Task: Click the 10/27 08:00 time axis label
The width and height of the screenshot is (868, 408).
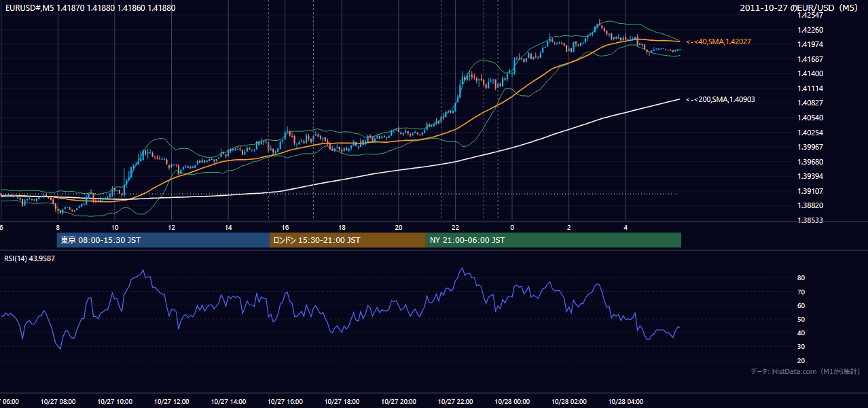Action: [x=58, y=402]
